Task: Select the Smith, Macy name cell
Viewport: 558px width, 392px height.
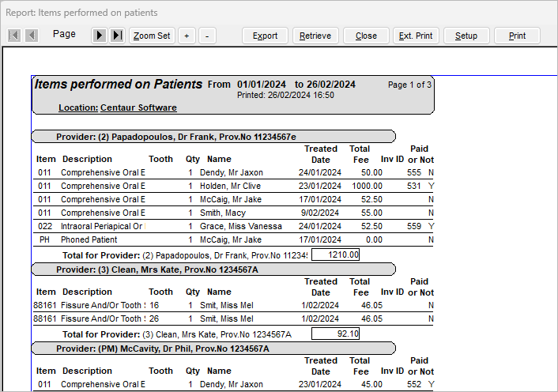Action: [223, 213]
